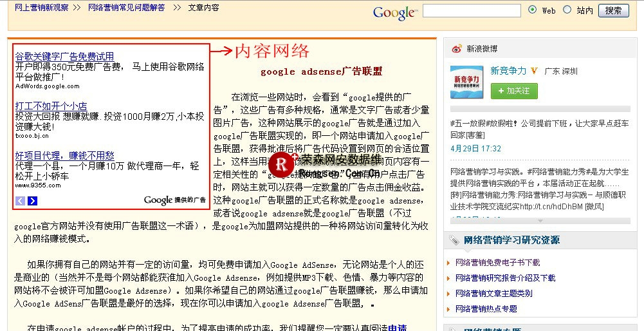The height and width of the screenshot is (331, 644).
Task: Click the Sina Weibo logo icon
Action: [x=456, y=48]
